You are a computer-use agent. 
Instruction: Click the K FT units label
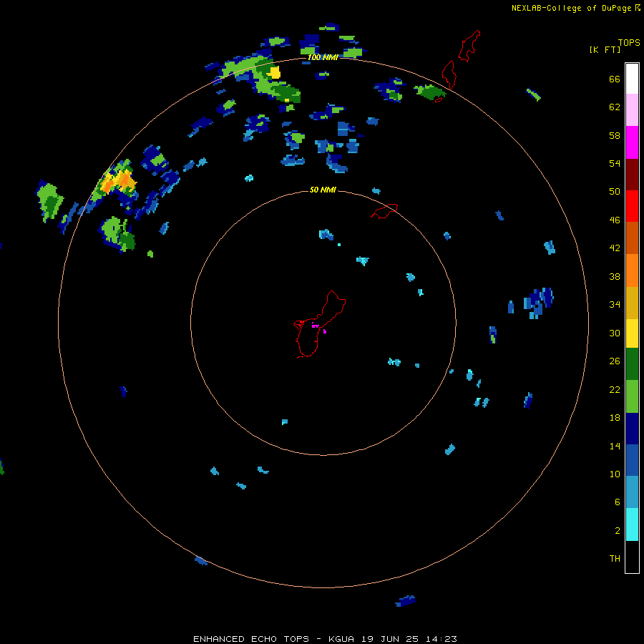[605, 50]
